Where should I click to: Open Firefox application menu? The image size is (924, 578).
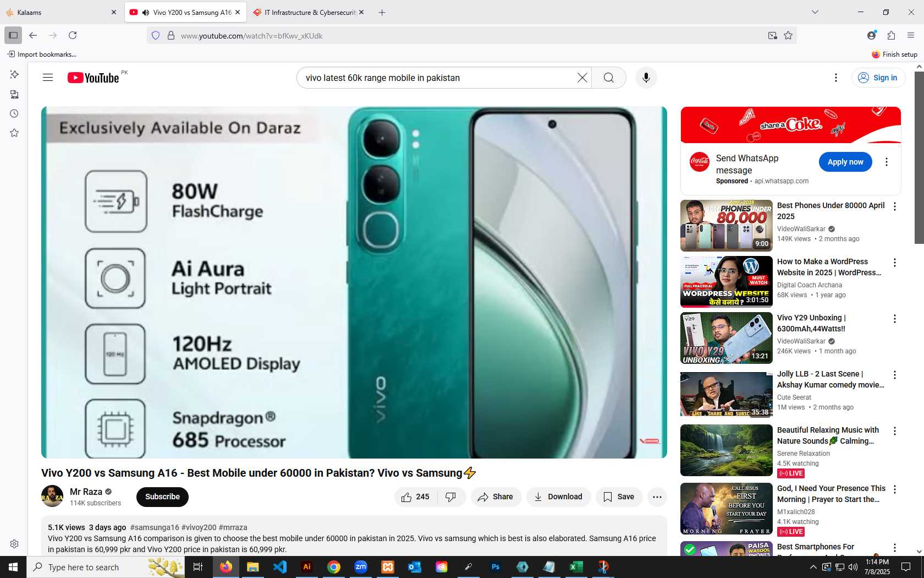coord(911,35)
